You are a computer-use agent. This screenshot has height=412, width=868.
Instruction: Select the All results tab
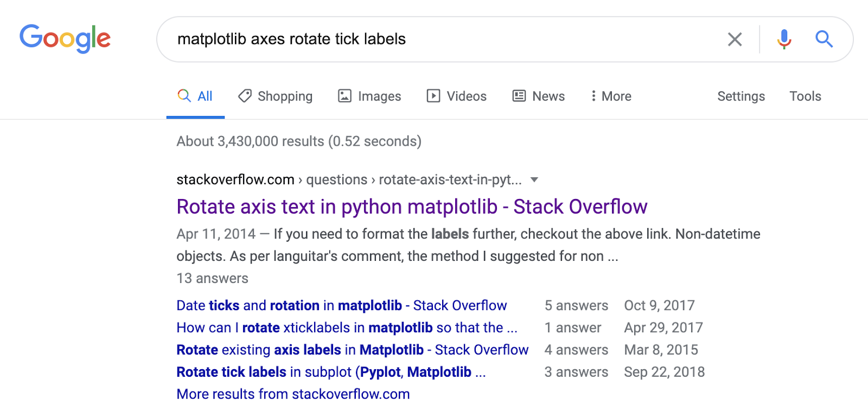pyautogui.click(x=196, y=96)
